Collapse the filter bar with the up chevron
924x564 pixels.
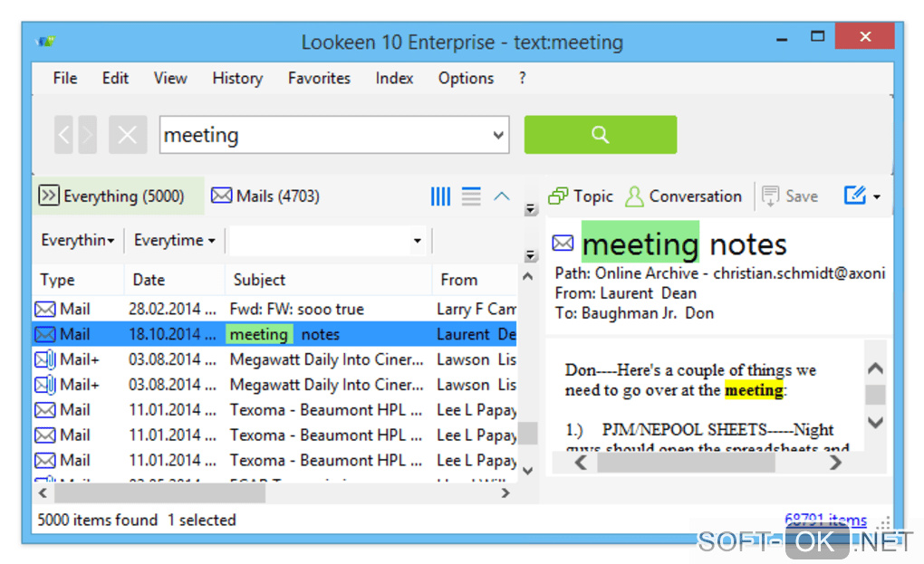502,196
